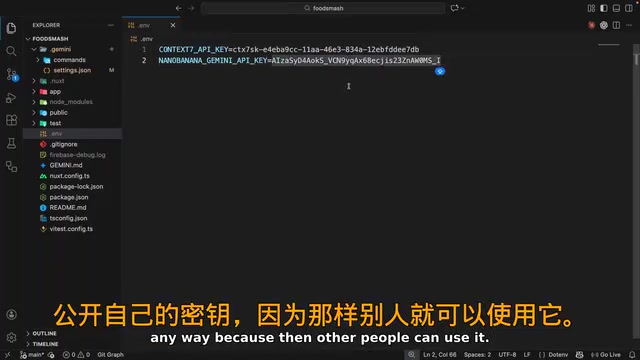Open the Manage gear settings

point(11,338)
